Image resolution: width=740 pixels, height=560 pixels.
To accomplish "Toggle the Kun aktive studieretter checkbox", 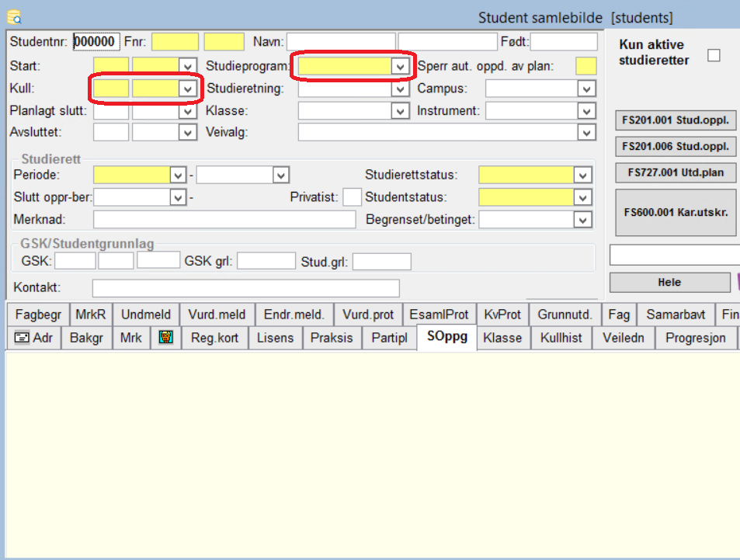I will pyautogui.click(x=714, y=55).
